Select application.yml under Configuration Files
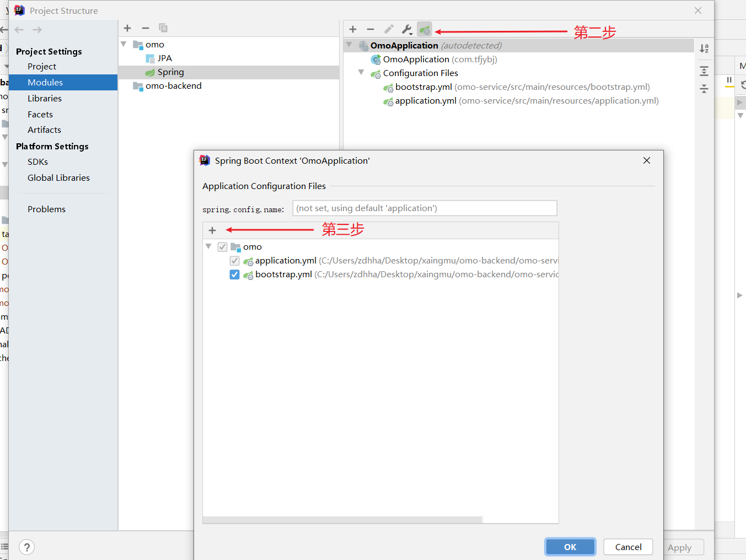 coord(519,101)
